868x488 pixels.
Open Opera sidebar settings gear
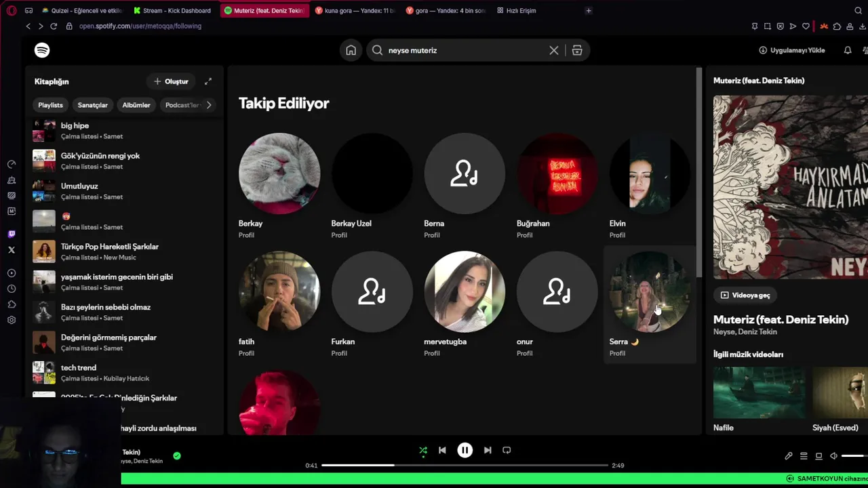(x=12, y=320)
